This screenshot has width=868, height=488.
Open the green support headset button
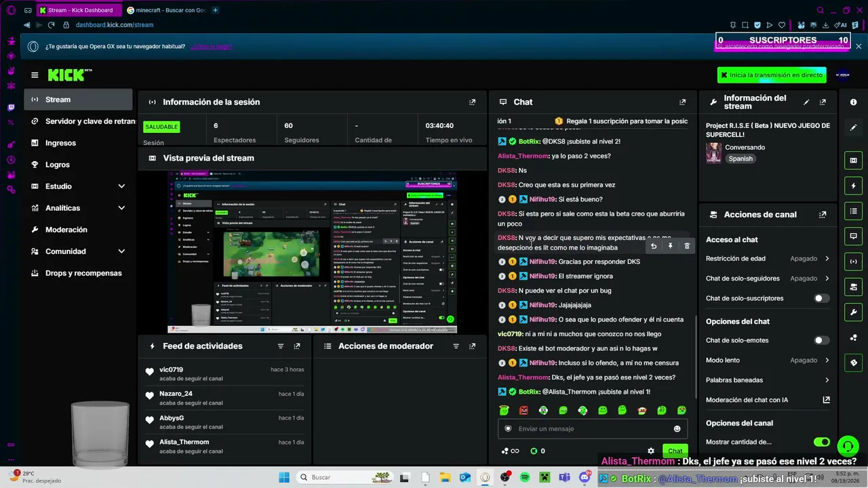[848, 447]
